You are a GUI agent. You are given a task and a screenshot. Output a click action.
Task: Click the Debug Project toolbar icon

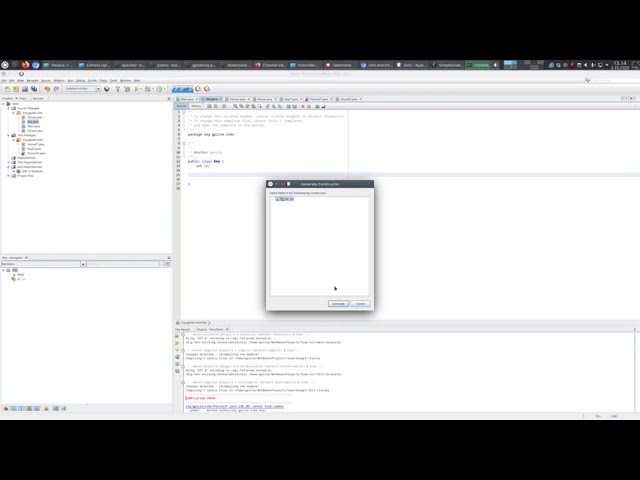pyautogui.click(x=148, y=89)
